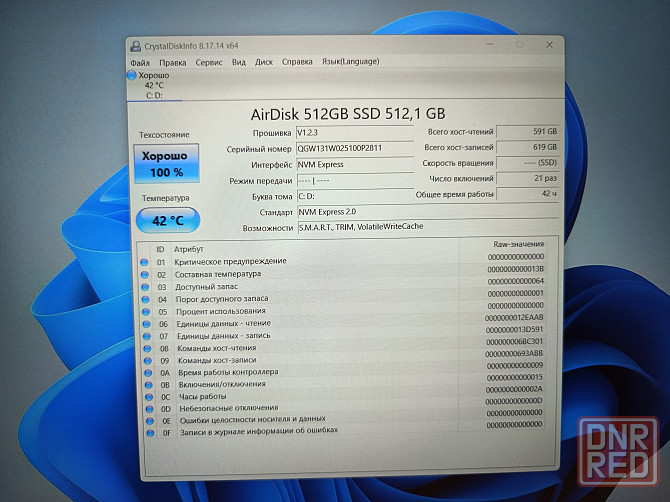Screen dimensions: 670x502
Task: Click the ID column header
Action: [x=160, y=249]
